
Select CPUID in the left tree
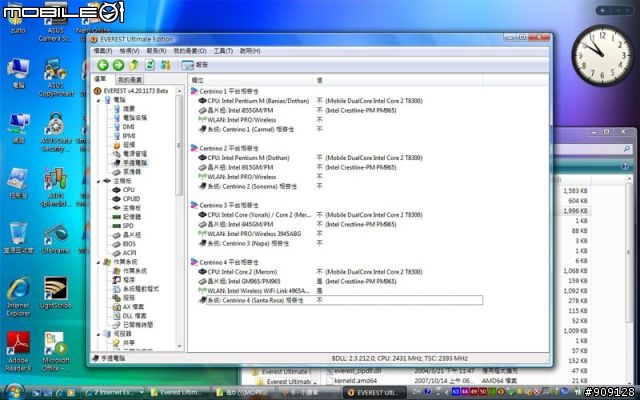click(x=131, y=199)
